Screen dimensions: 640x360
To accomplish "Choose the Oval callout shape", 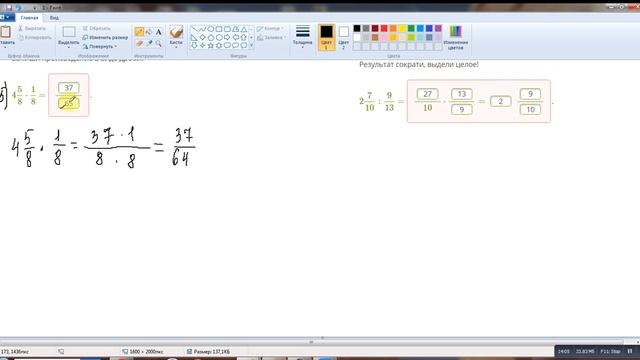I will [x=236, y=45].
